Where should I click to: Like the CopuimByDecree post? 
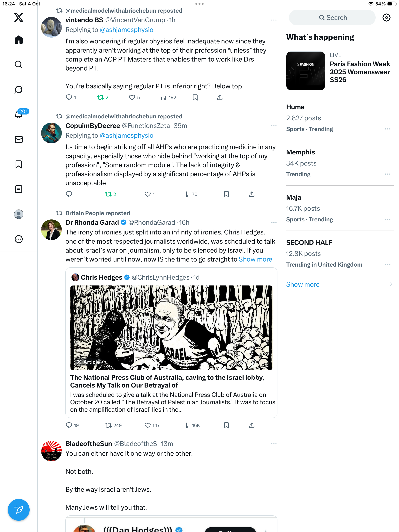(x=147, y=194)
